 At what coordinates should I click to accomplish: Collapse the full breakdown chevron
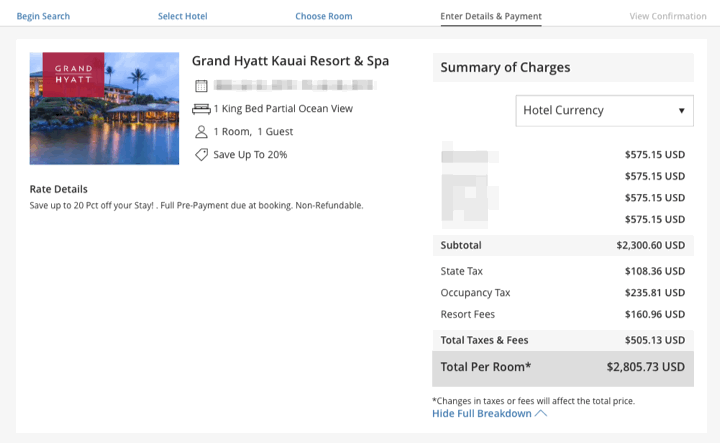coord(541,413)
